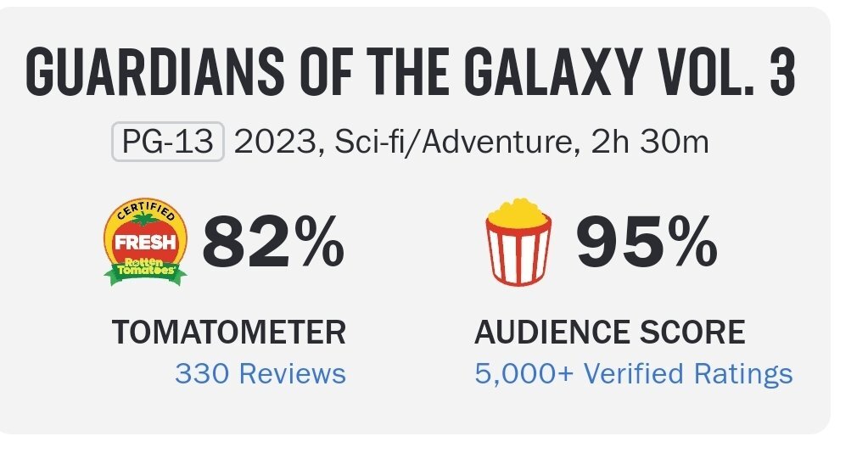
Task: Click the PG-13 rating badge
Action: pyautogui.click(x=168, y=142)
